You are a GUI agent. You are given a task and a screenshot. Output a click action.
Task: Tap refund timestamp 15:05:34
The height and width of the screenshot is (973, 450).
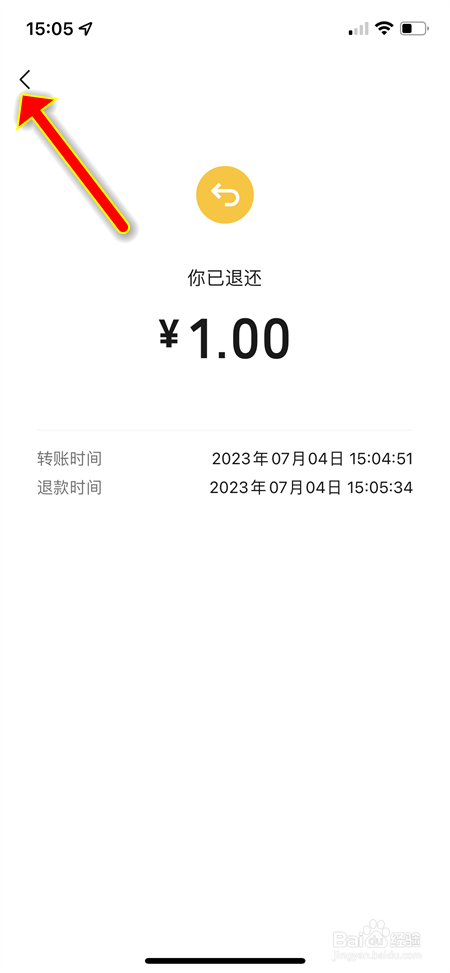tap(381, 488)
